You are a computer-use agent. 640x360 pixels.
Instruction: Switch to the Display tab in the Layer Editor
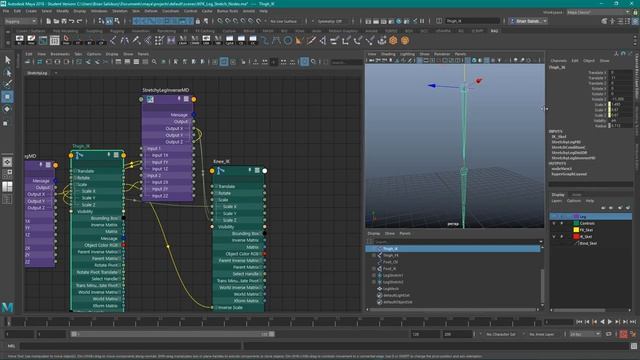558,195
